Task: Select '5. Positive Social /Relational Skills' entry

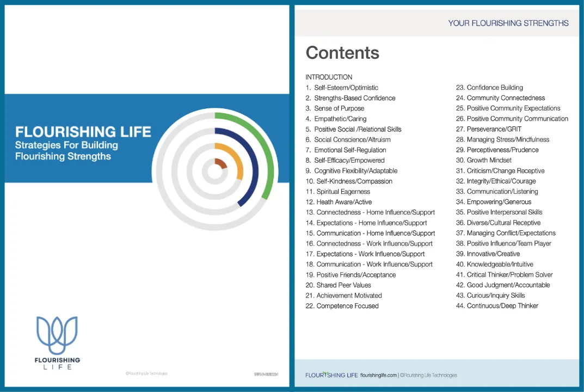Action: tap(353, 129)
